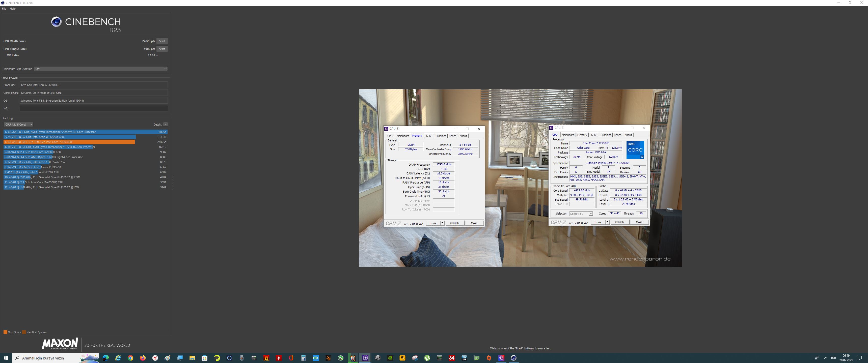Switch to Memory tab in right CPU-Z window
The width and height of the screenshot is (868, 363).
coord(582,135)
